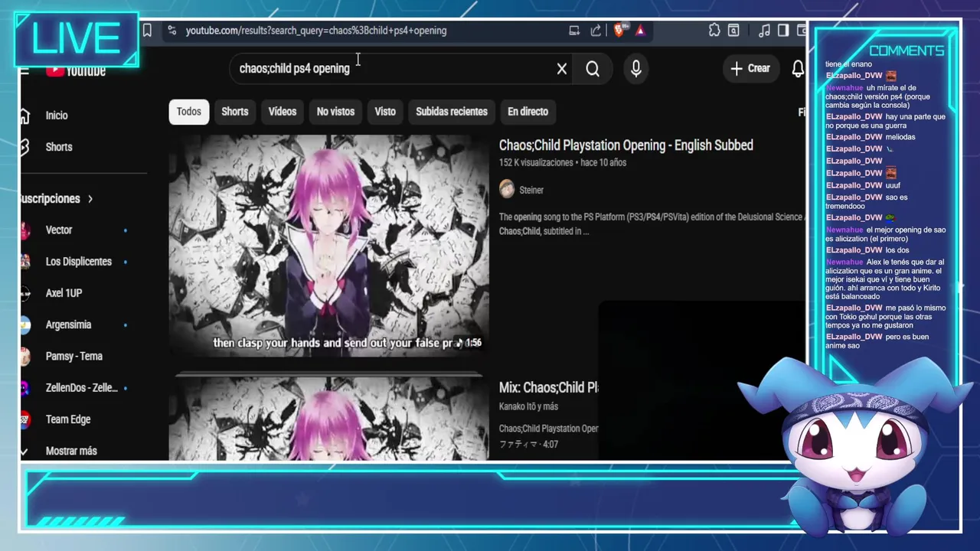The height and width of the screenshot is (551, 980).
Task: Click Vector channel avatar icon
Action: click(x=24, y=230)
